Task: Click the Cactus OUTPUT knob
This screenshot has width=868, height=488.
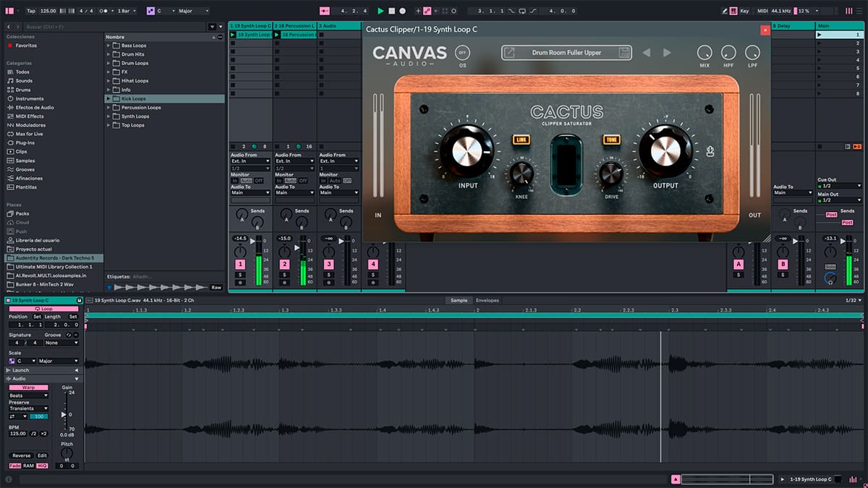Action: [665, 152]
